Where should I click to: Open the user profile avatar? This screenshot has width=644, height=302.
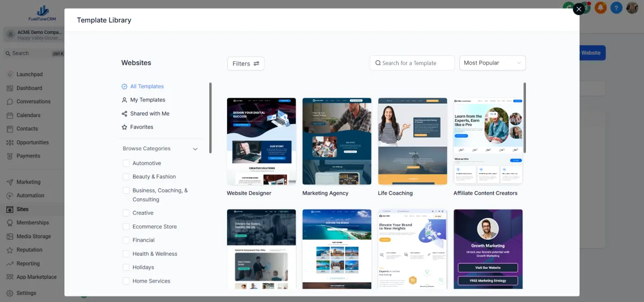pyautogui.click(x=633, y=8)
